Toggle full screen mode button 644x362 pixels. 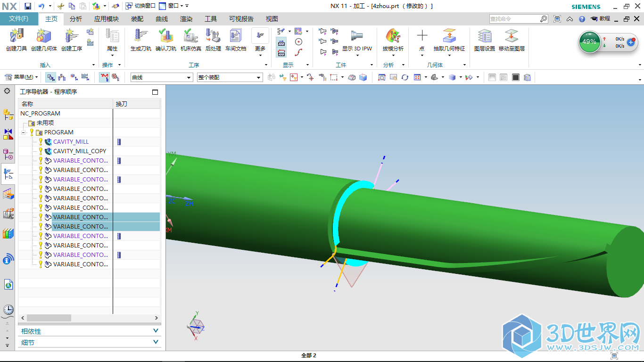tap(557, 19)
